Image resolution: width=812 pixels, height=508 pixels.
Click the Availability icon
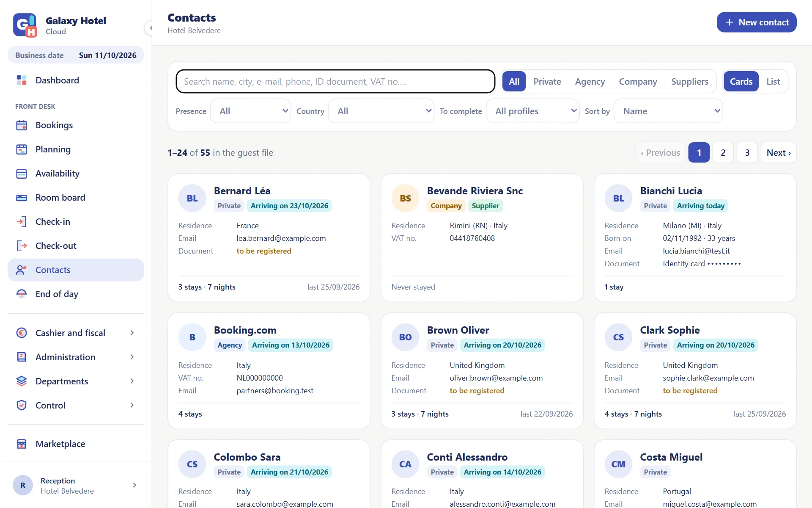pos(22,173)
